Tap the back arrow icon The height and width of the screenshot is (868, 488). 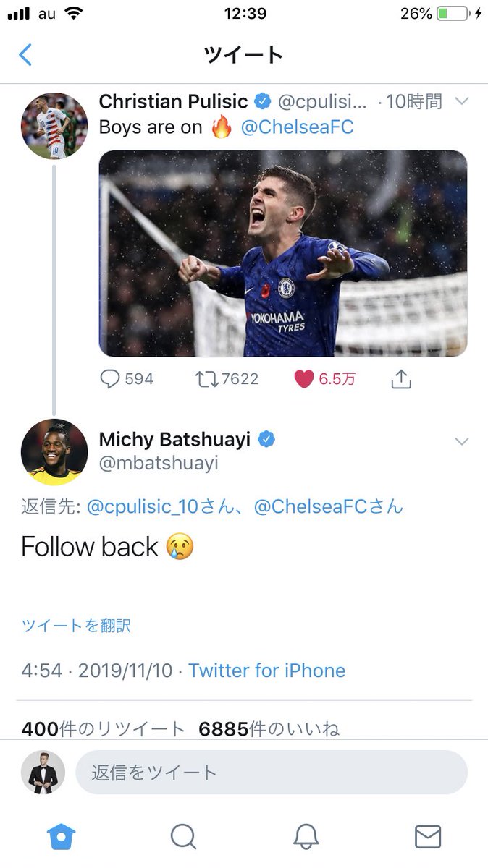pyautogui.click(x=25, y=55)
